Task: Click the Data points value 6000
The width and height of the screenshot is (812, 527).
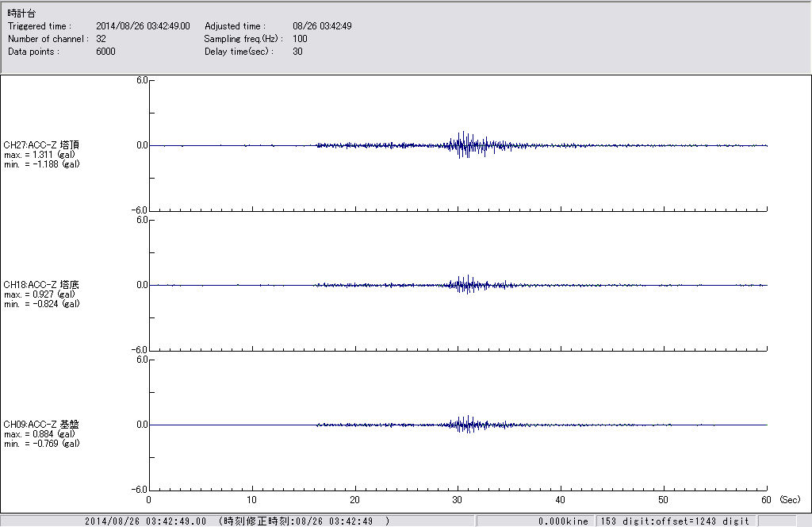Action: pyautogui.click(x=105, y=52)
